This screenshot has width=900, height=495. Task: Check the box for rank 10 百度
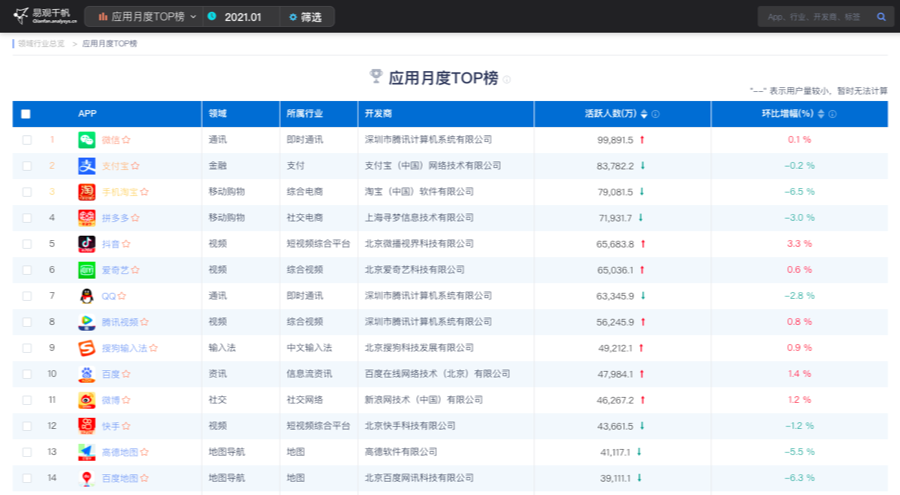click(x=27, y=374)
